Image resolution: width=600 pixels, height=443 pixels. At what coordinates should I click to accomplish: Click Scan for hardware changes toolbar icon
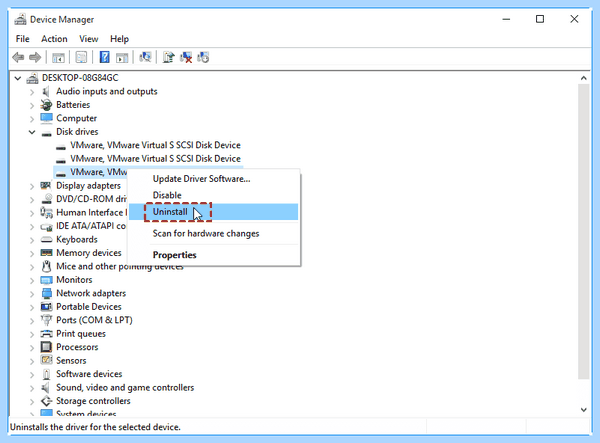coord(145,58)
